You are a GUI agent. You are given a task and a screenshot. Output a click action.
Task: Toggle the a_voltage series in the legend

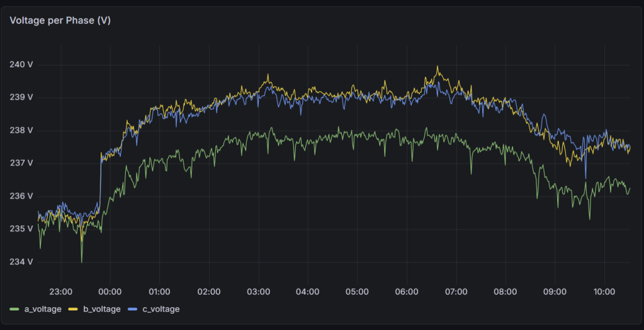(43, 309)
